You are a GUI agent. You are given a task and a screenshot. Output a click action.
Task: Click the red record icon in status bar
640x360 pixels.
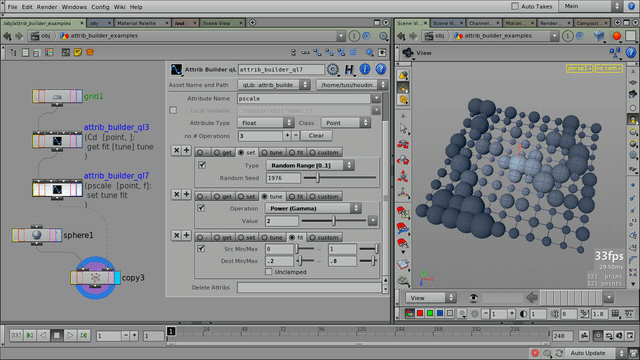tap(535, 353)
